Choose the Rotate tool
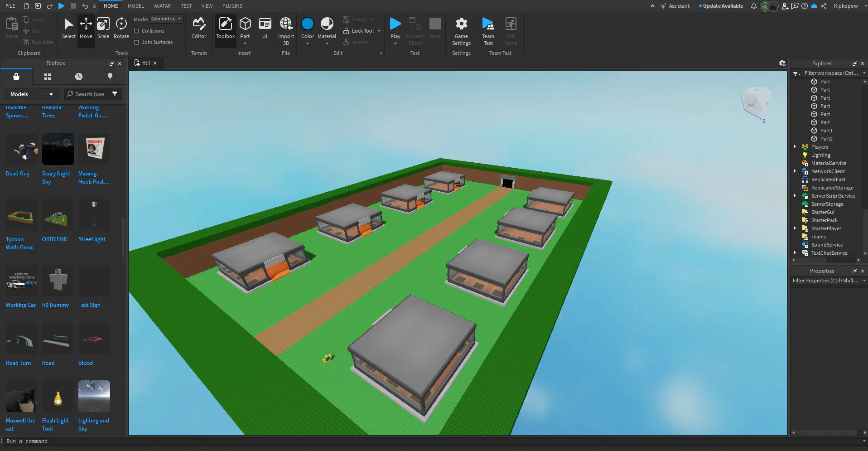Image resolution: width=868 pixels, height=451 pixels. tap(121, 28)
